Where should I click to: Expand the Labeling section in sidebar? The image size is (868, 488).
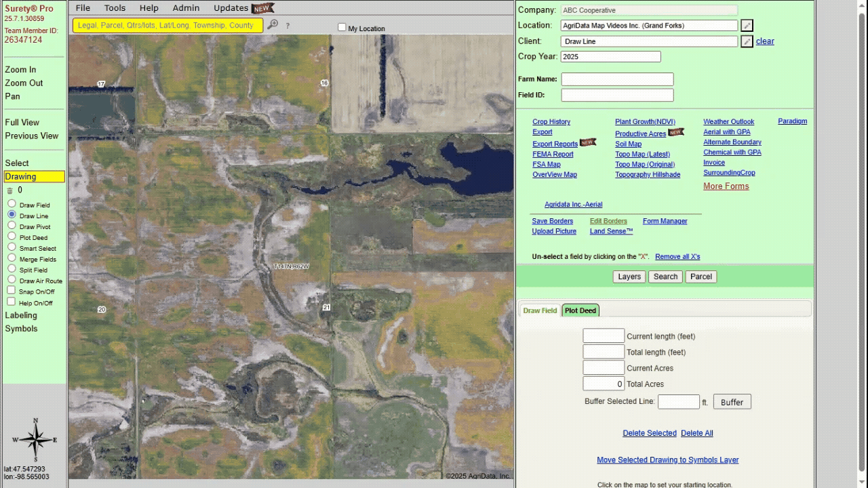[x=21, y=315]
